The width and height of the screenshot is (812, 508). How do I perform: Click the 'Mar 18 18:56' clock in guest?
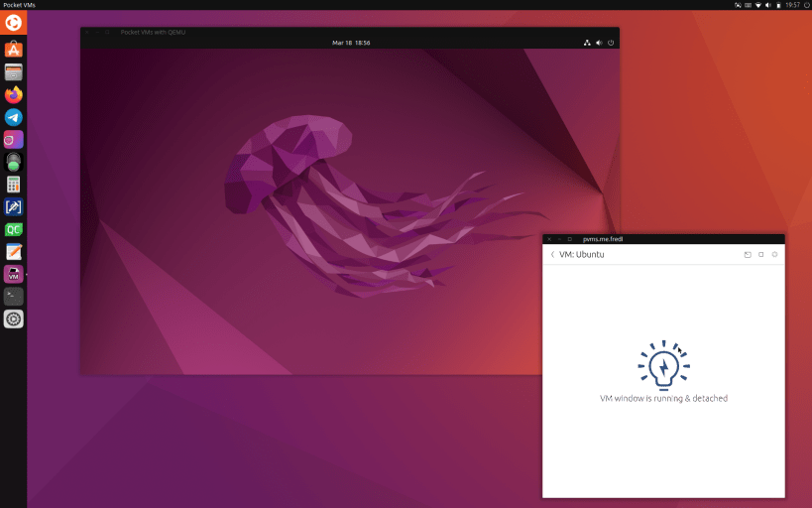coord(351,43)
